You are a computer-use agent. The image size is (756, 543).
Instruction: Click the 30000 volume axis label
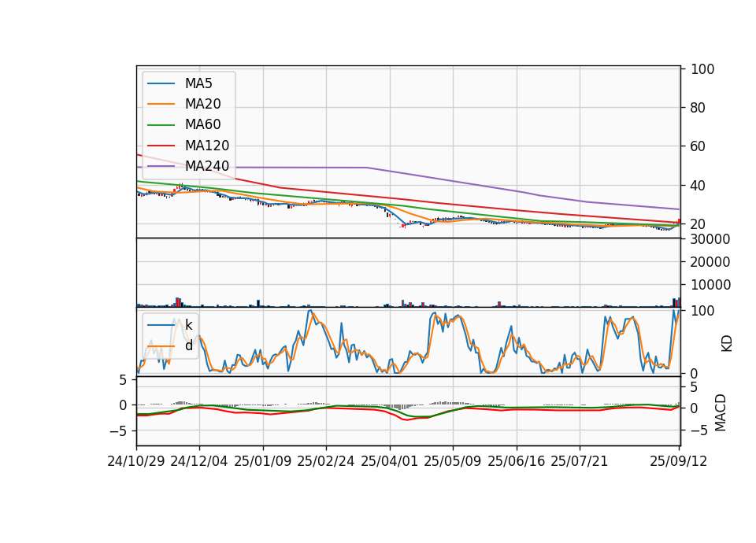point(710,239)
